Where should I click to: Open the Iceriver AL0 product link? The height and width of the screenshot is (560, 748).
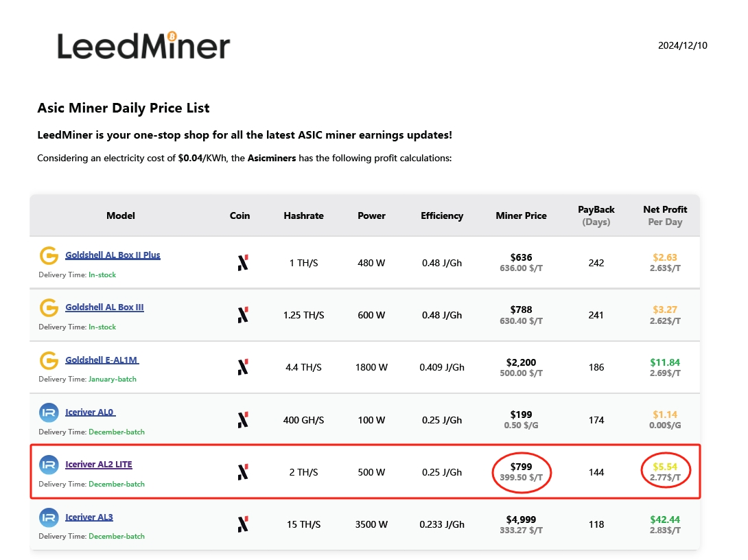[x=90, y=412]
